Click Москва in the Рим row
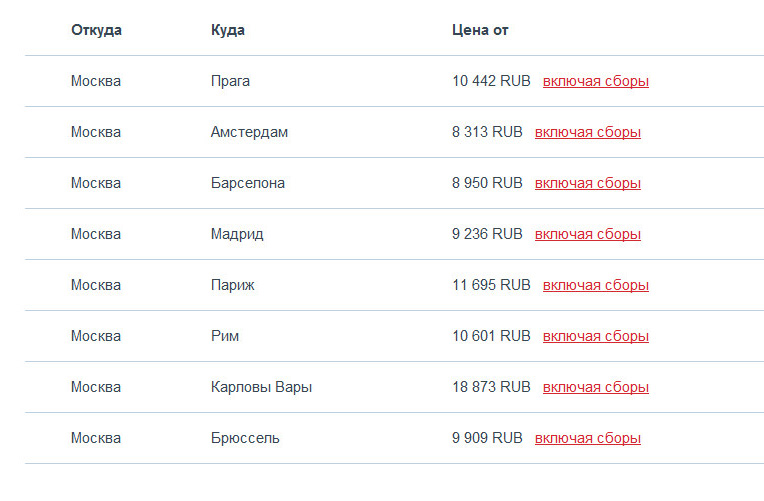Image resolution: width=764 pixels, height=501 pixels. 96,336
